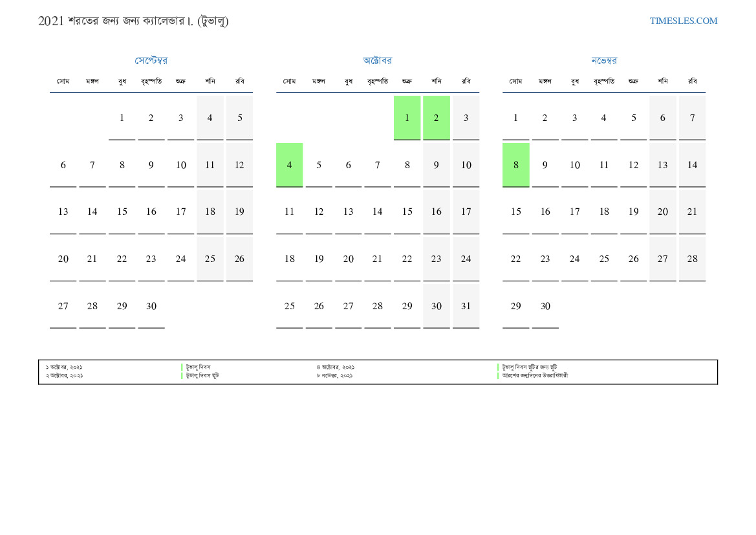
Task: Click November 25 date cell
Action: pos(603,259)
